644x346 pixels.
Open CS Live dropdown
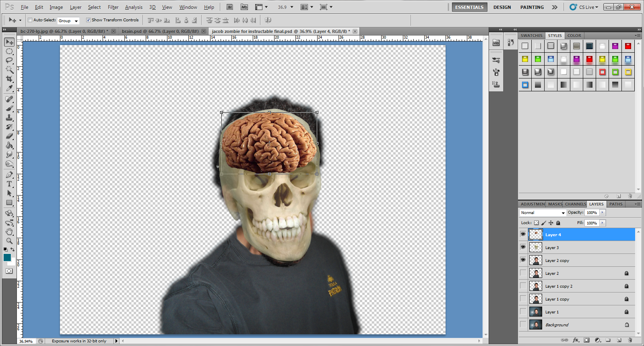pyautogui.click(x=584, y=7)
